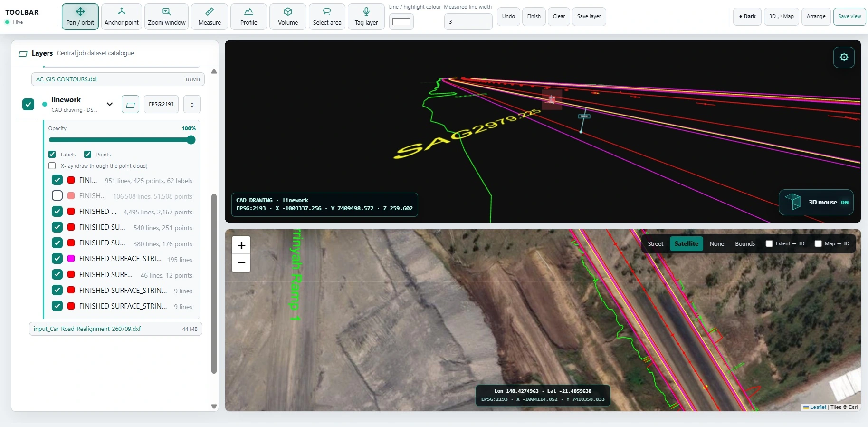Image resolution: width=868 pixels, height=427 pixels.
Task: Uncheck the linework layer visibility checkbox
Action: tap(29, 104)
